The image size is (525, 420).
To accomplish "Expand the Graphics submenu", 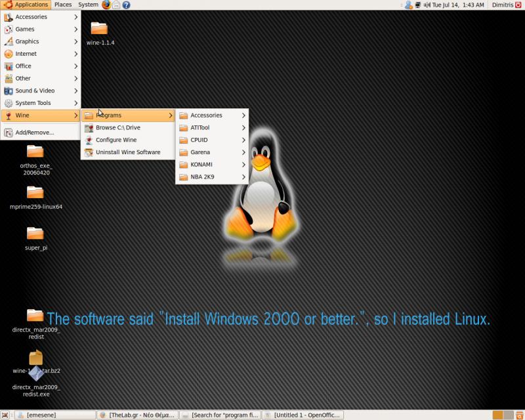I will pos(41,41).
